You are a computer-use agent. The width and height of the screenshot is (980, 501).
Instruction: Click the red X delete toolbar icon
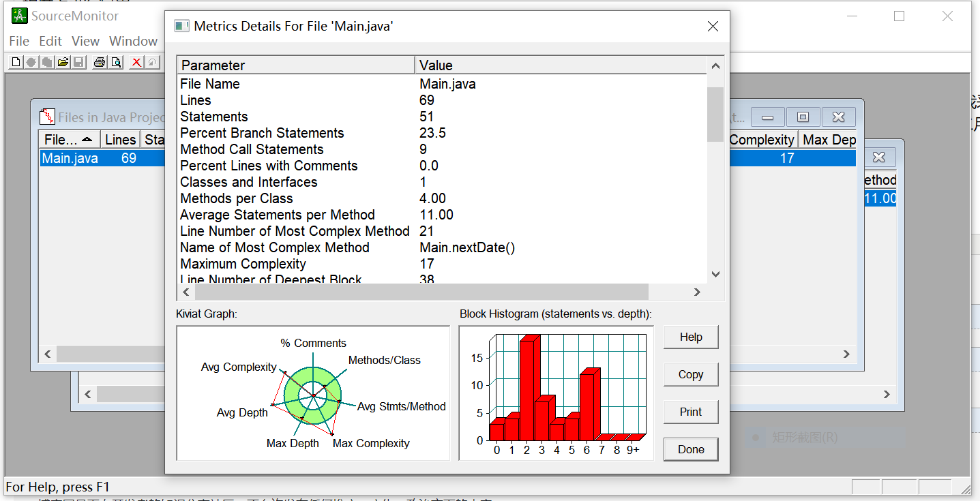click(136, 62)
